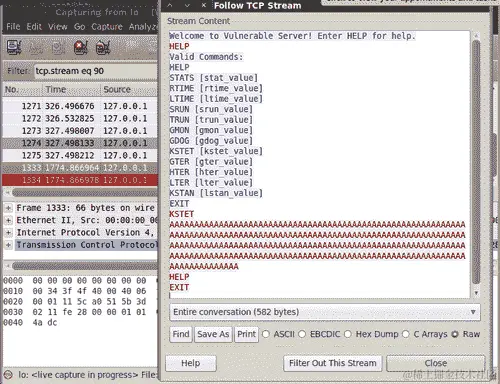The width and height of the screenshot is (500, 384).
Task: Open the Analyze menu
Action: (143, 27)
